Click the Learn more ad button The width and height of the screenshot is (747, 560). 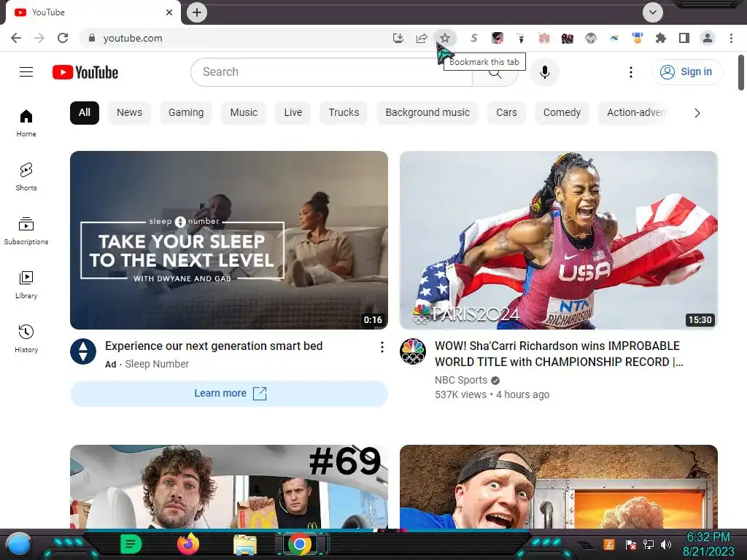click(228, 393)
